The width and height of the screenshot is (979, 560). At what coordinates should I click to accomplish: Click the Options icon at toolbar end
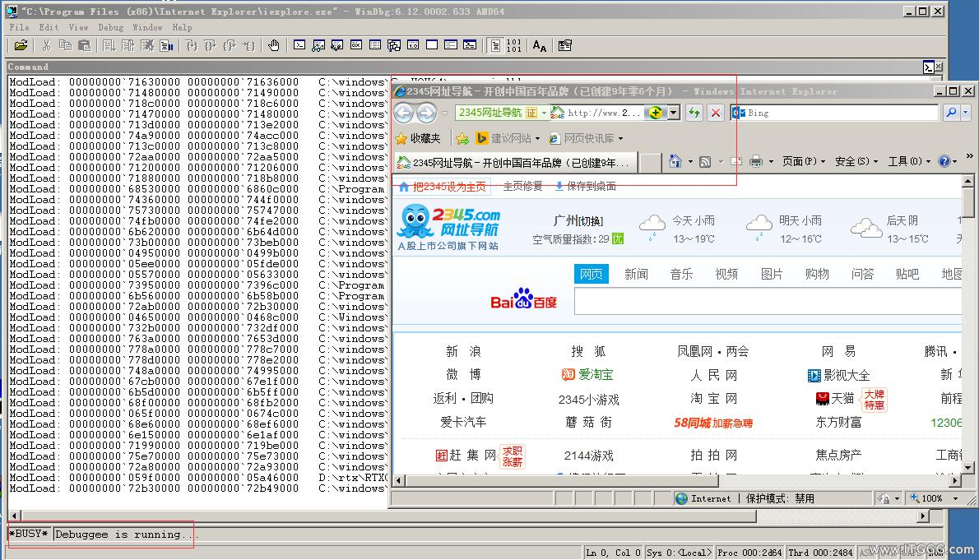tap(565, 45)
